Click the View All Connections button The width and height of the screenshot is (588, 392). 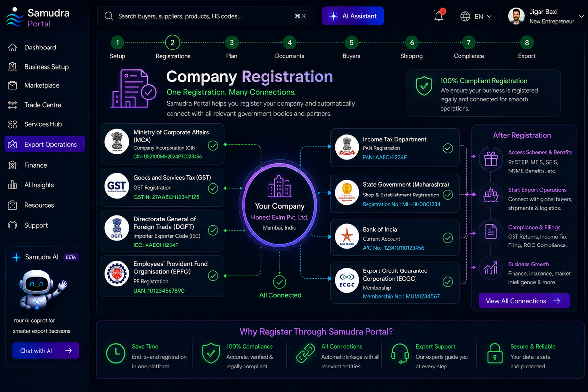pos(524,301)
